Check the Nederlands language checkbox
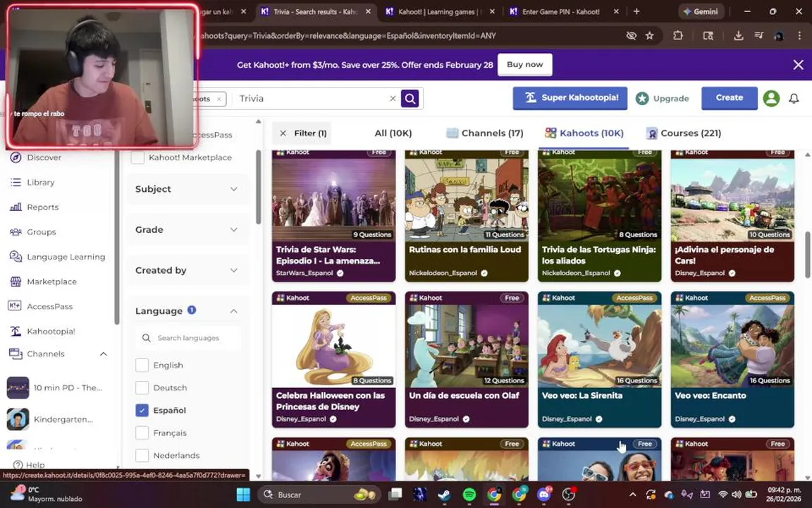812x508 pixels. point(142,455)
